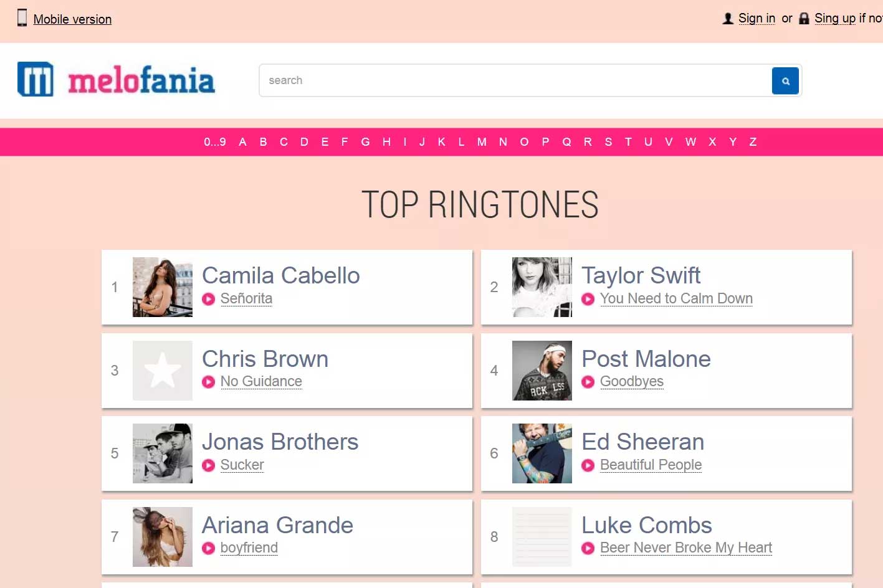Screen dimensions: 883x588
Task: Click the Sign in link
Action: (757, 19)
